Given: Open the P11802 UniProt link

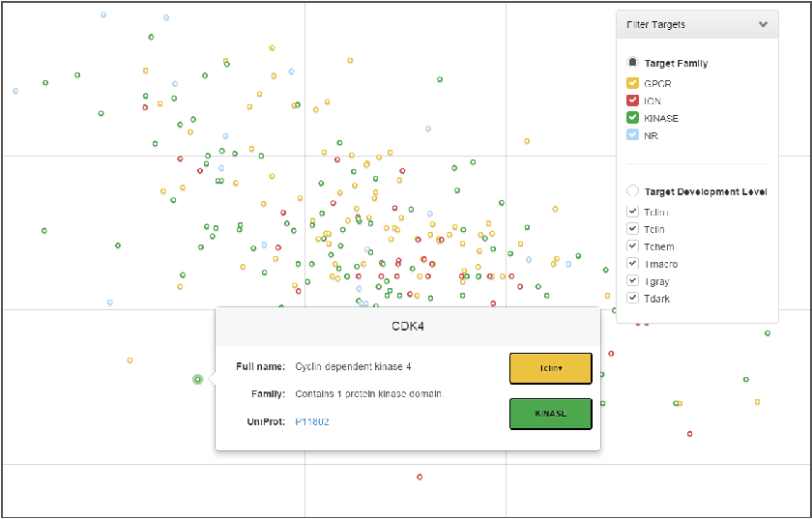Looking at the screenshot, I should click(x=312, y=421).
